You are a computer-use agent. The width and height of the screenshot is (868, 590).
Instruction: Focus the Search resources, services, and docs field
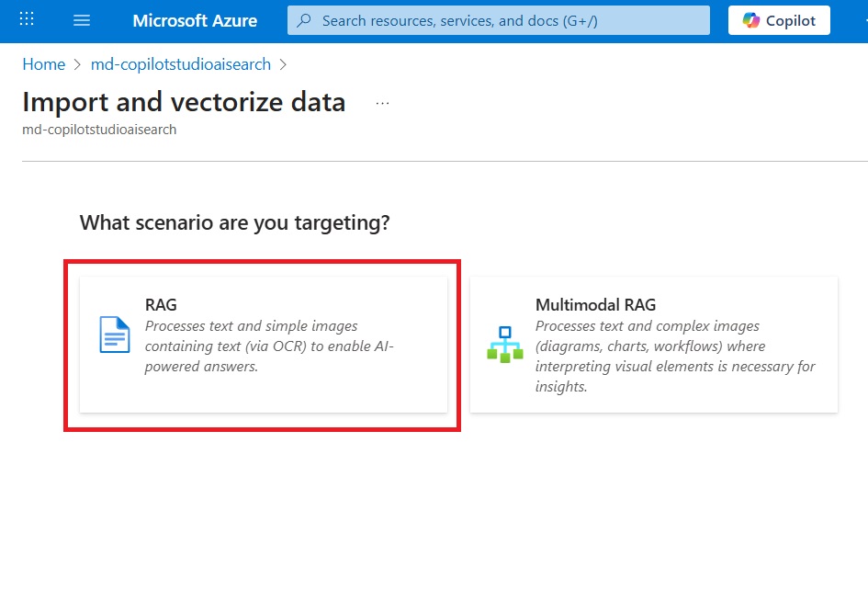(498, 20)
